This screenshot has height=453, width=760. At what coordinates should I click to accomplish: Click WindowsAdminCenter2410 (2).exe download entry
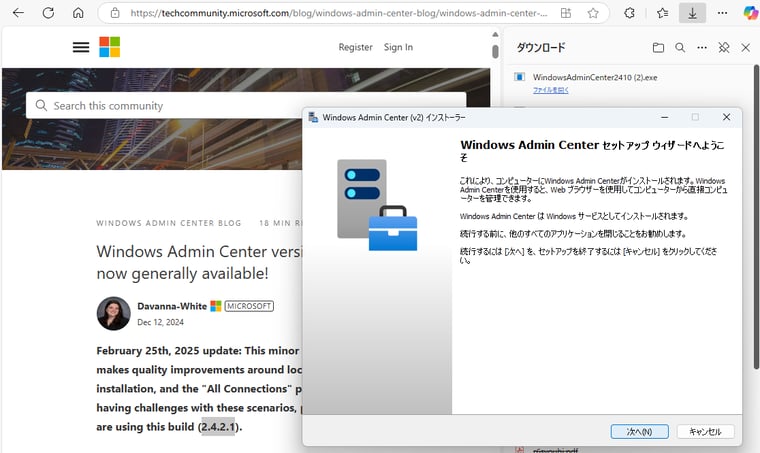595,77
